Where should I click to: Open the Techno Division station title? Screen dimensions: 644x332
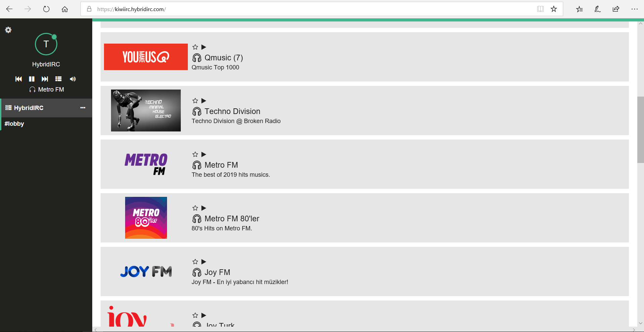tap(232, 111)
